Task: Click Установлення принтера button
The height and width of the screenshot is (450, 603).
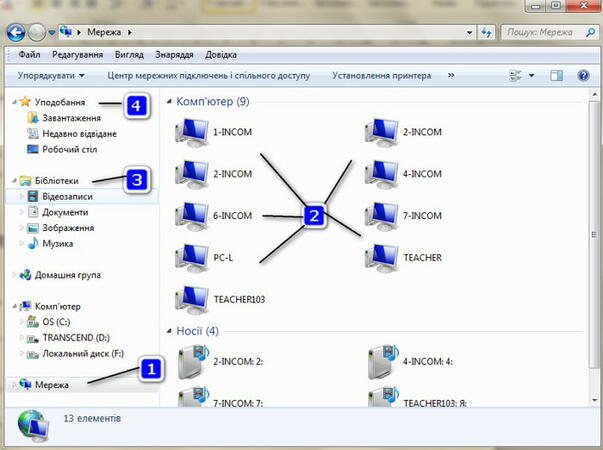Action: pos(381,75)
